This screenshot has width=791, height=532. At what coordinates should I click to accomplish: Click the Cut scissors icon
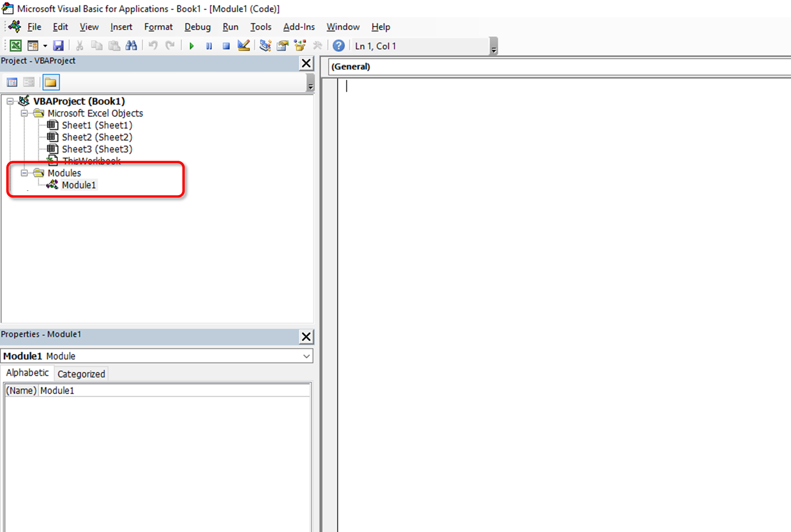coord(79,45)
